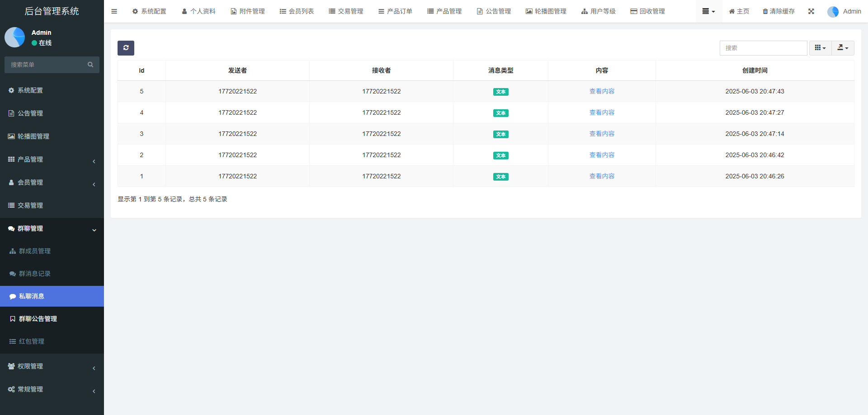
Task: View content of message Id 5
Action: (602, 91)
